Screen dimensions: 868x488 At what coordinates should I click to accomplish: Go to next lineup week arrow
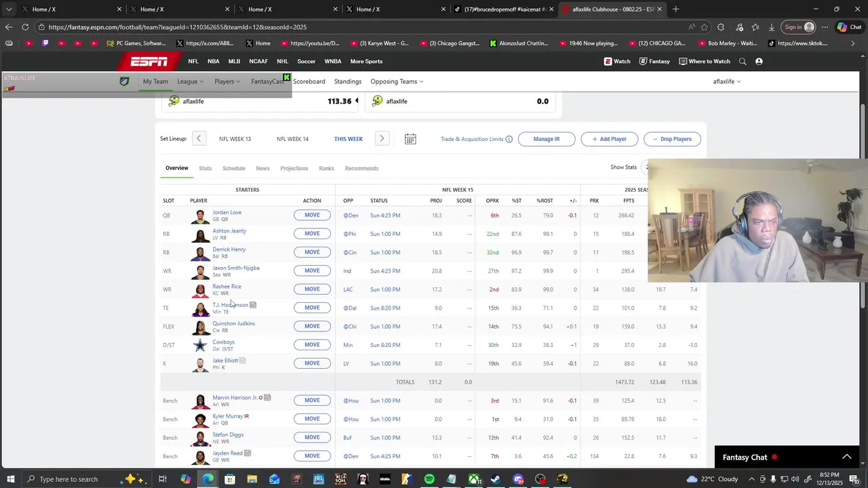pos(382,138)
